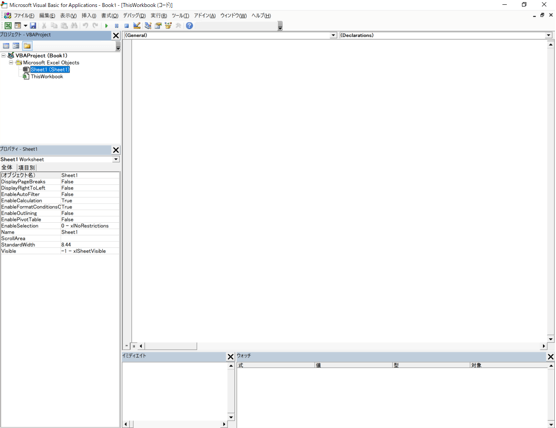Click the VBA application icon in menu bar
The width and height of the screenshot is (556, 428).
click(x=7, y=16)
